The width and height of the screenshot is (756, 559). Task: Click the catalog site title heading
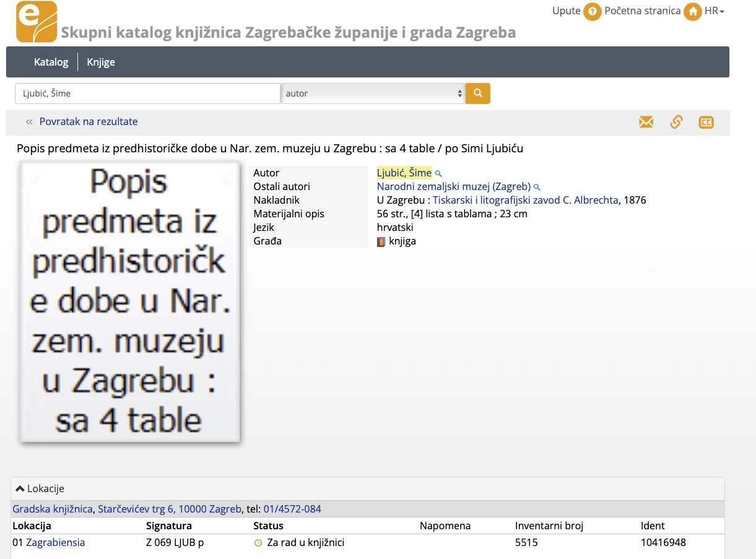coord(288,32)
